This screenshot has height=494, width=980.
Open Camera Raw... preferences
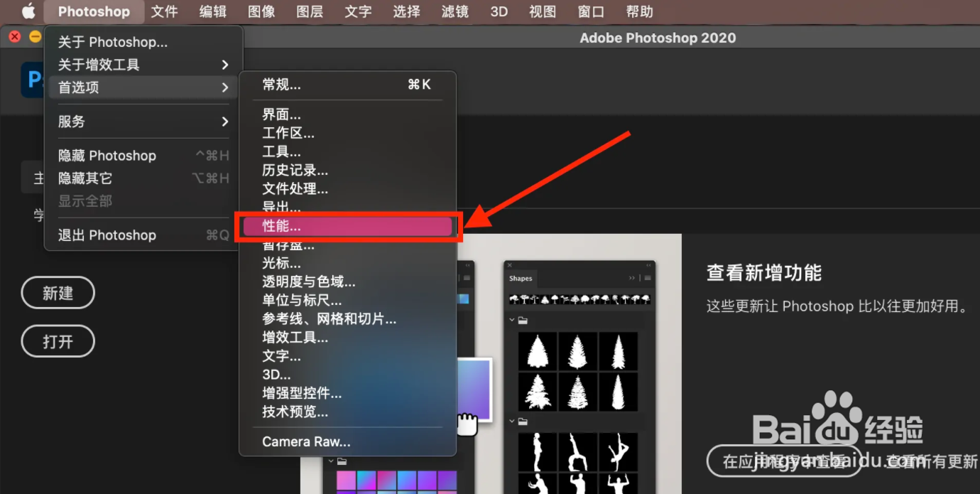347,441
